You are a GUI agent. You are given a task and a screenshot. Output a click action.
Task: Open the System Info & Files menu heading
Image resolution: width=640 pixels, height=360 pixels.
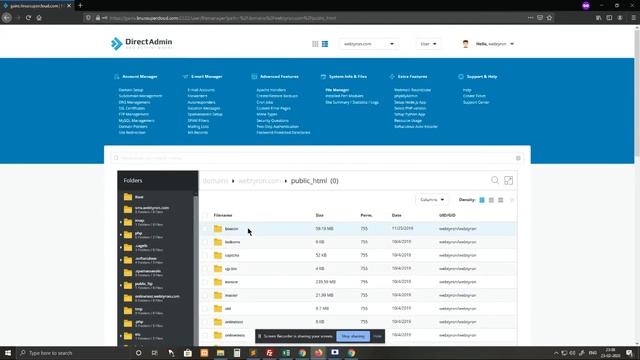tap(348, 76)
